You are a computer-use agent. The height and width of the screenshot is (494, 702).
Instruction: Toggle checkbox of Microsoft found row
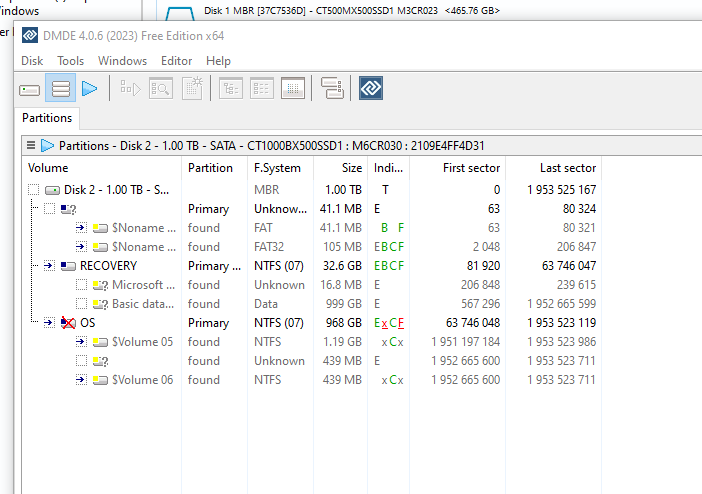81,285
